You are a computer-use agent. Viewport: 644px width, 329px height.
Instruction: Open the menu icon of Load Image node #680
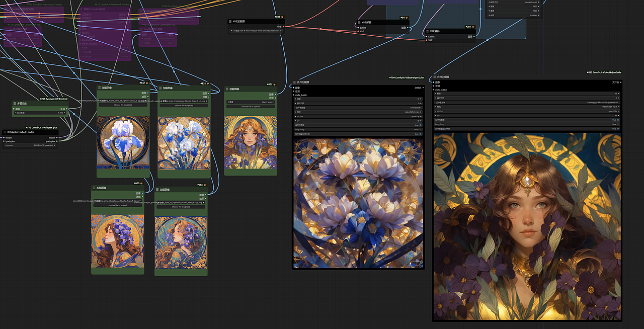pyautogui.click(x=94, y=188)
